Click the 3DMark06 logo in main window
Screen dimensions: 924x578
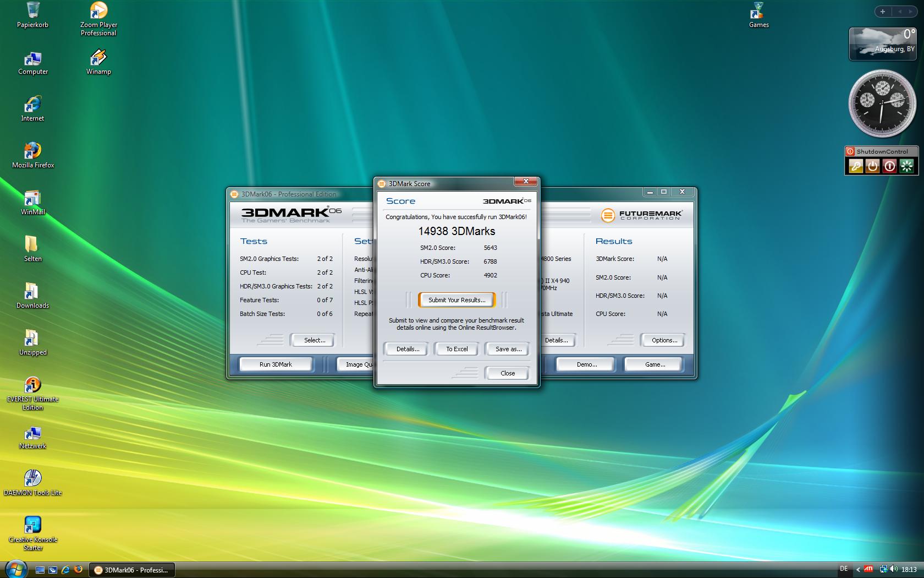pos(291,214)
